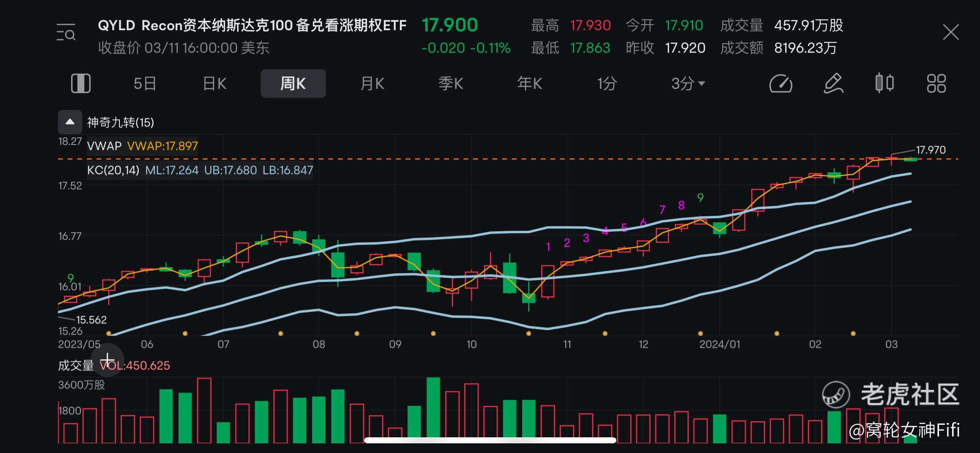The image size is (980, 453).
Task: Switch to the 季K tab
Action: tap(451, 83)
